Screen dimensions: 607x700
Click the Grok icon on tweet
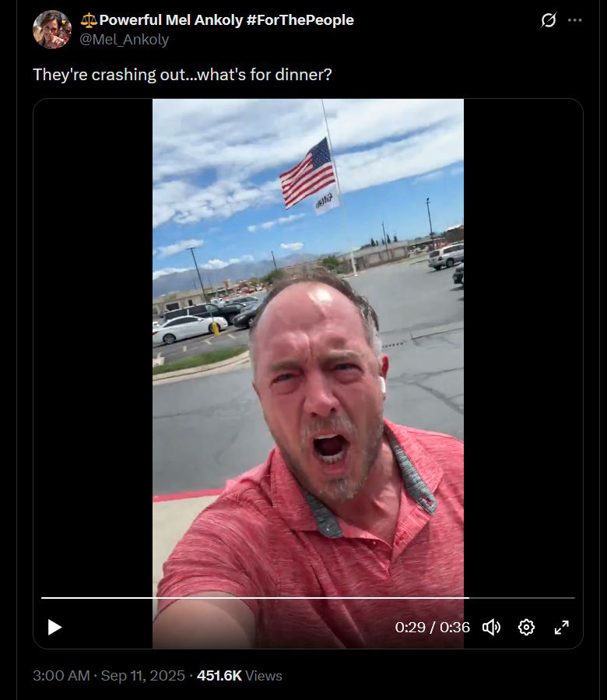(x=549, y=20)
